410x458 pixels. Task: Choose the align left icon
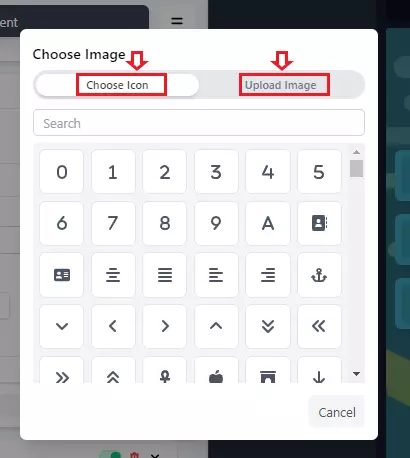pyautogui.click(x=216, y=275)
